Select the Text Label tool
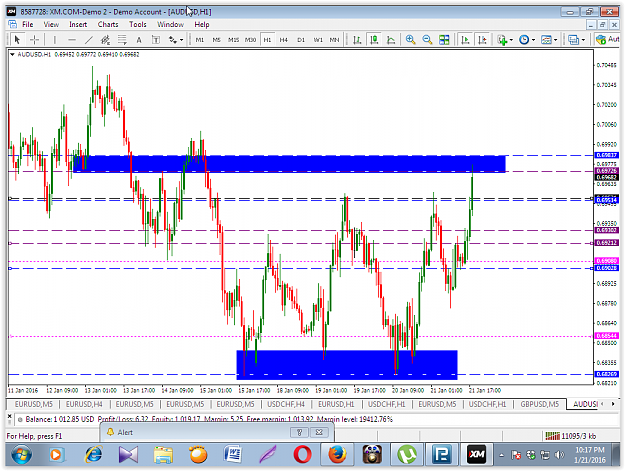625x471 pixels. [x=156, y=39]
